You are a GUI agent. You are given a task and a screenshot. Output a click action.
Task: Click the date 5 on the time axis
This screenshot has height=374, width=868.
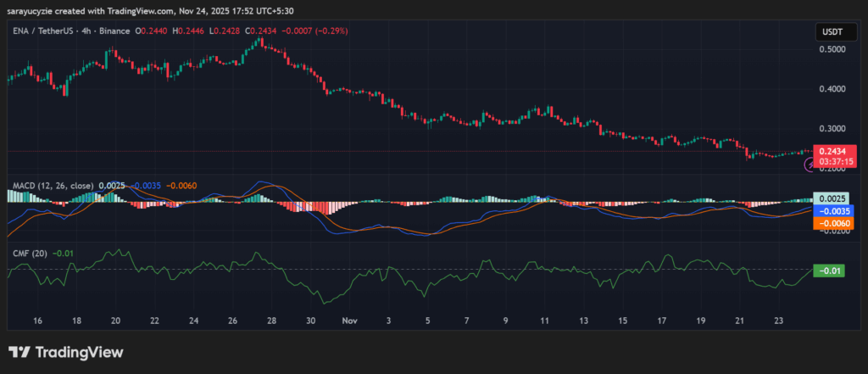click(x=427, y=321)
